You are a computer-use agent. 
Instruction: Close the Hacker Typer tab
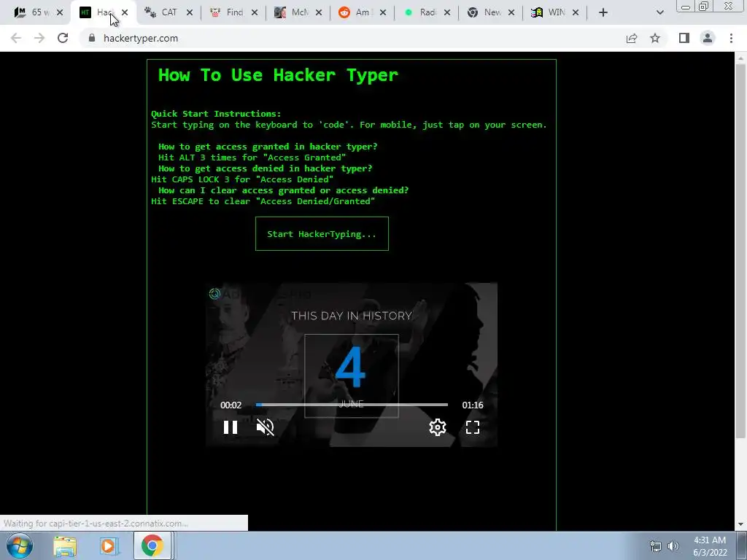[124, 12]
